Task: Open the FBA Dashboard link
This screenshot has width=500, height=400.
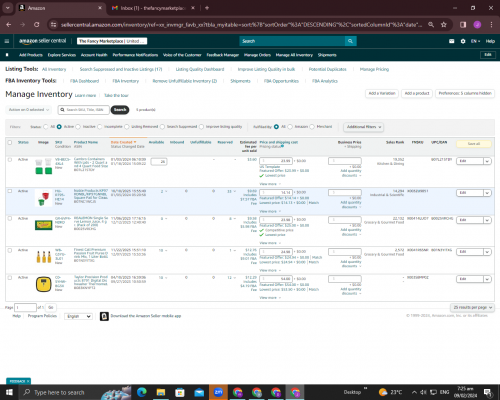Action: pos(84,81)
